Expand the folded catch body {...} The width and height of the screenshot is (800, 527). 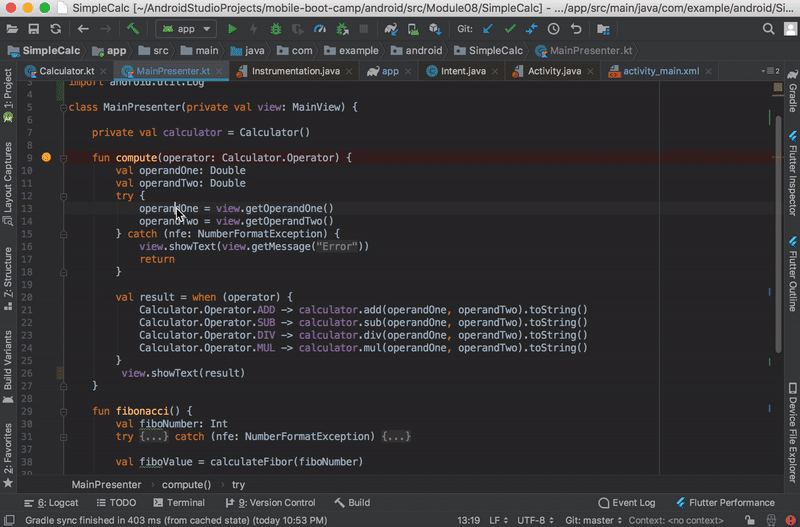[x=396, y=437]
